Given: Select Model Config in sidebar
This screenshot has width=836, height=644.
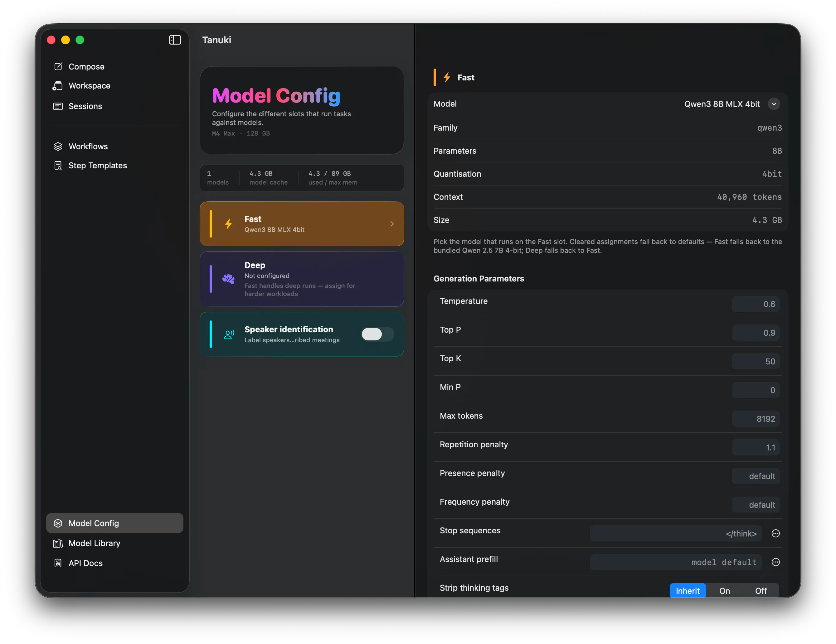Looking at the screenshot, I should click(114, 523).
